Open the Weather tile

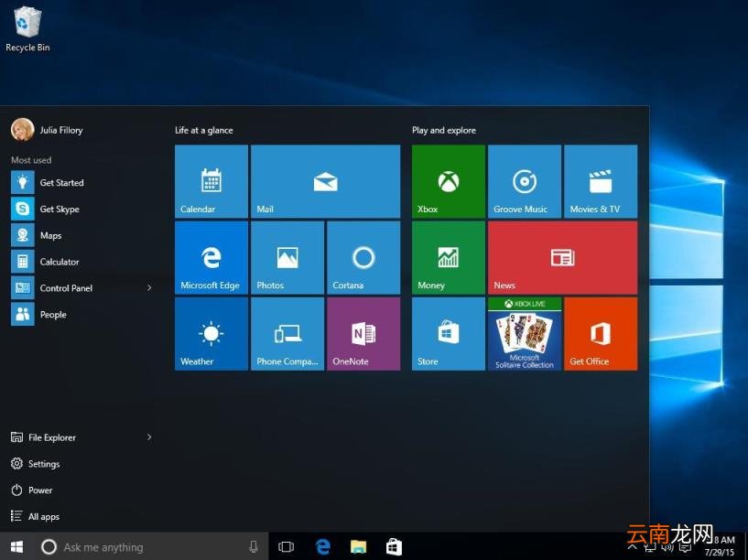(x=211, y=334)
